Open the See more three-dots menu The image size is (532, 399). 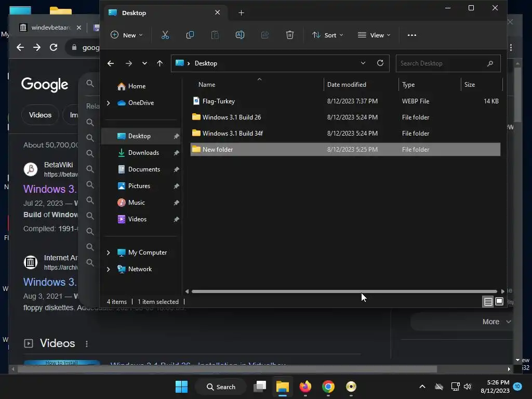[x=411, y=35]
